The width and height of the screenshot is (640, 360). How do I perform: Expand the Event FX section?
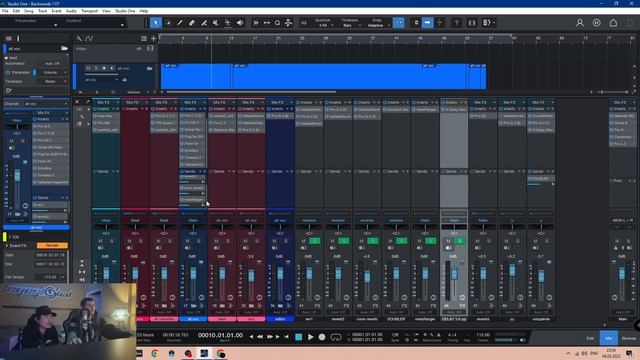(x=7, y=246)
